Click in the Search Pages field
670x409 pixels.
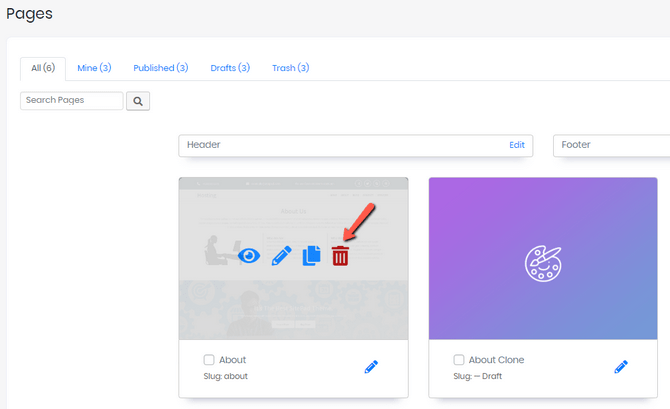pyautogui.click(x=71, y=101)
